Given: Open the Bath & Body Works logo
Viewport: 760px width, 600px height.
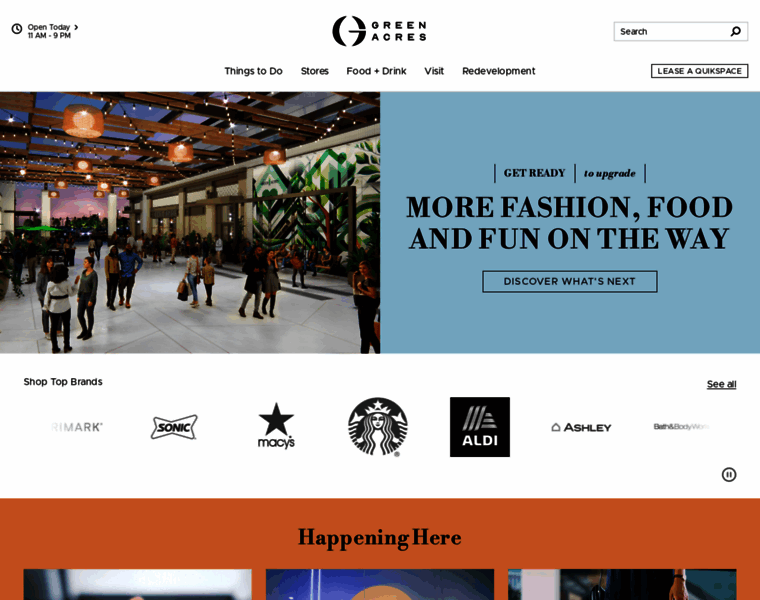Looking at the screenshot, I should click(x=681, y=426).
